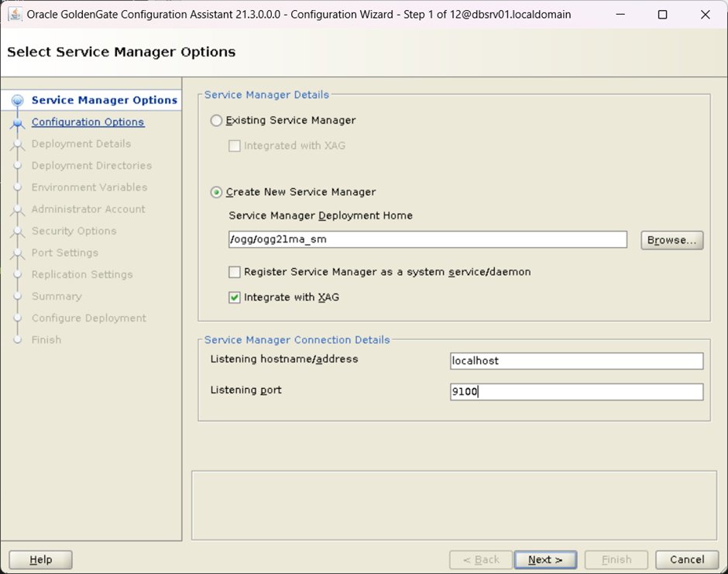
Task: Tick the disabled Integrated with XAG checkbox
Action: click(235, 146)
